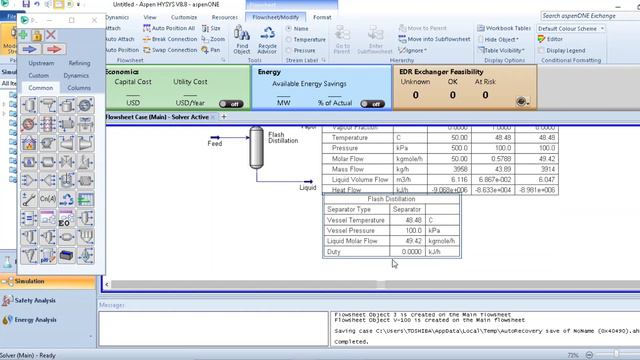Choose the EO subflowsheet icon in the palette

tap(67, 218)
